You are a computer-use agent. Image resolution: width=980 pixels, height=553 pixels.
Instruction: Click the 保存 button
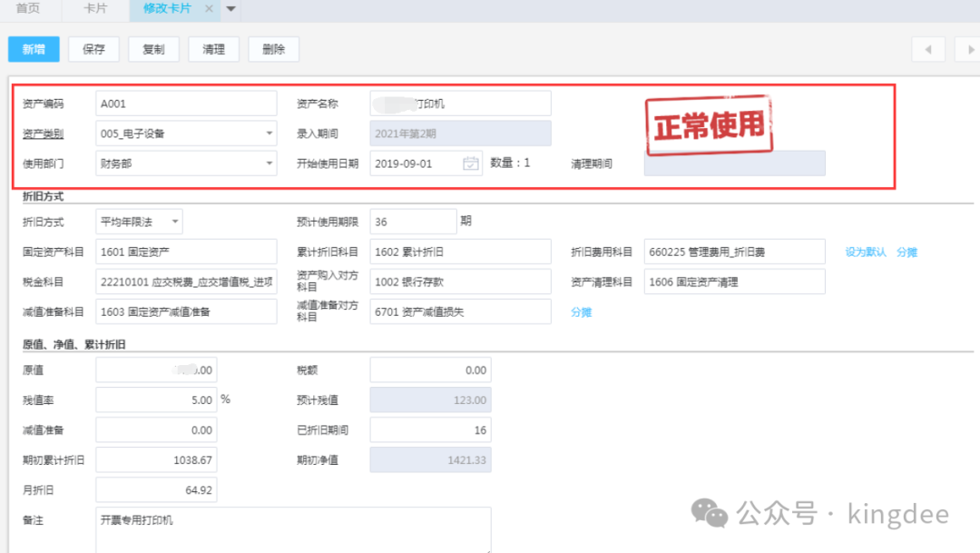tap(93, 50)
